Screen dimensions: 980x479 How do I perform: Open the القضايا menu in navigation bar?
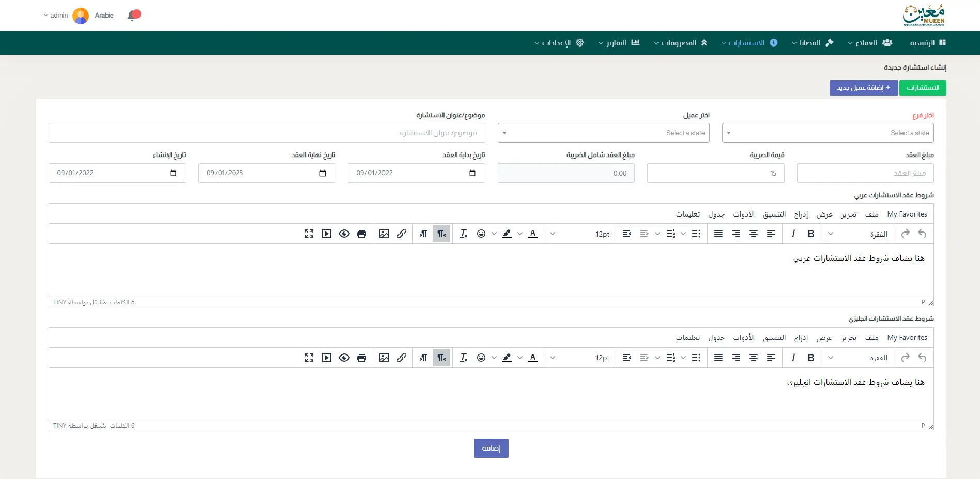812,43
